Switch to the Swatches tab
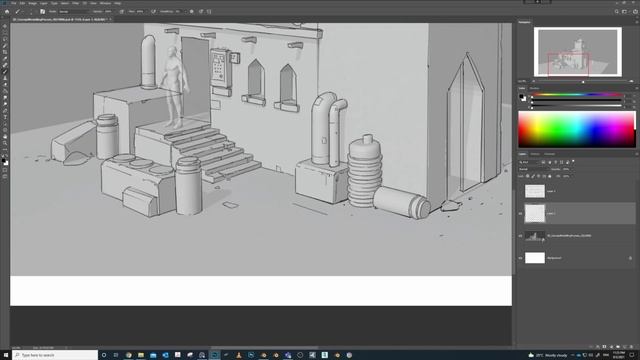The image size is (640, 360). [534, 88]
